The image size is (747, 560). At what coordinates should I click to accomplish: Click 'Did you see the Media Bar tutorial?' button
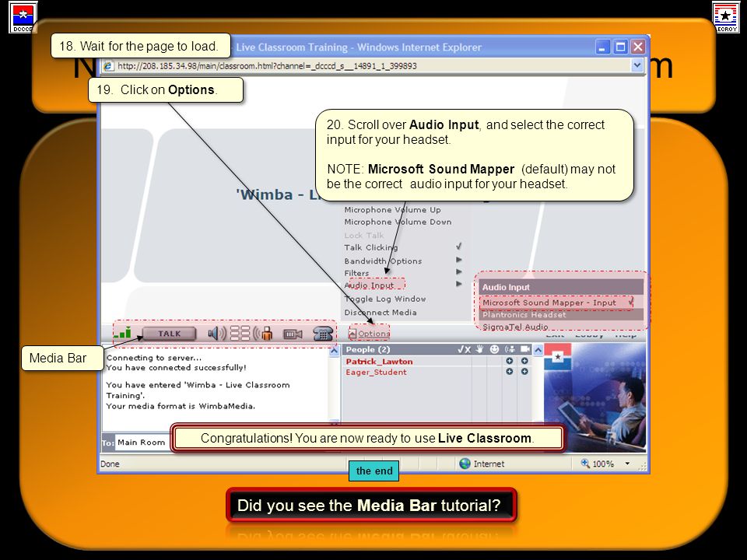pos(371,505)
